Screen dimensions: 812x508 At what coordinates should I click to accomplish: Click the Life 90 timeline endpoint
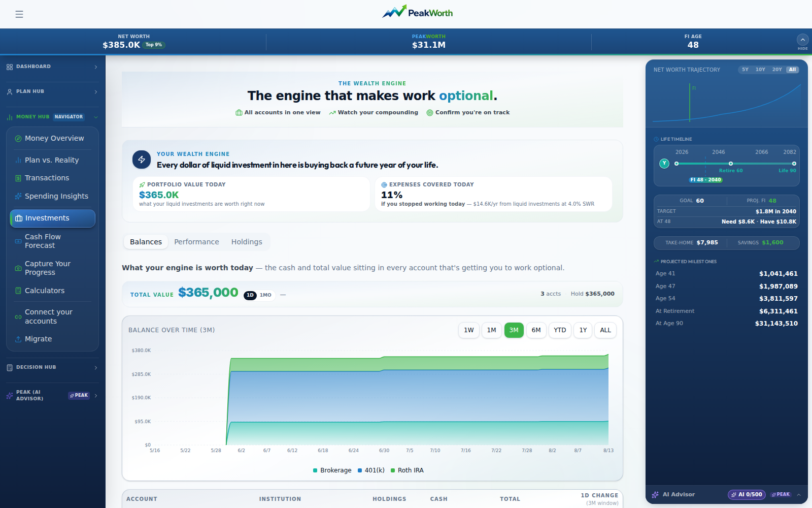pyautogui.click(x=794, y=164)
